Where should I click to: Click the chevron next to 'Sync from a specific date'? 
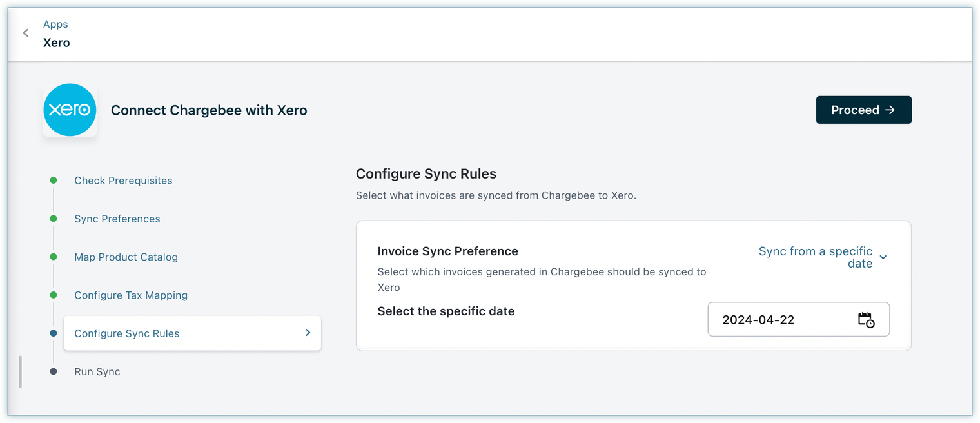[x=883, y=257]
